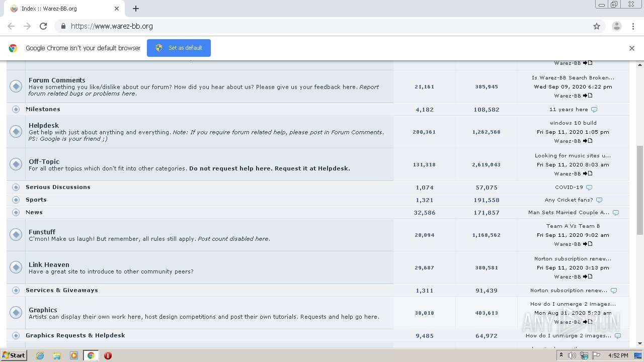644x362 pixels.
Task: Click the Graphics forum status icon
Action: pyautogui.click(x=16, y=313)
